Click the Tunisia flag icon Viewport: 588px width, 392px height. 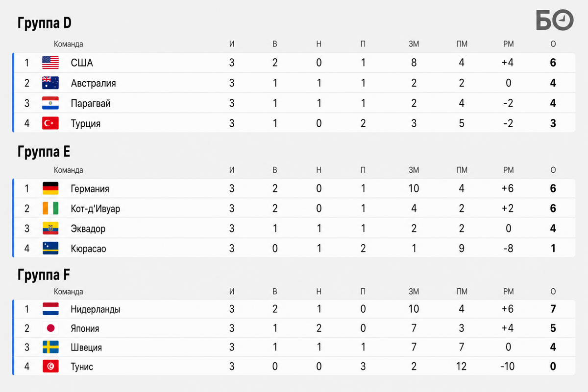pos(50,367)
